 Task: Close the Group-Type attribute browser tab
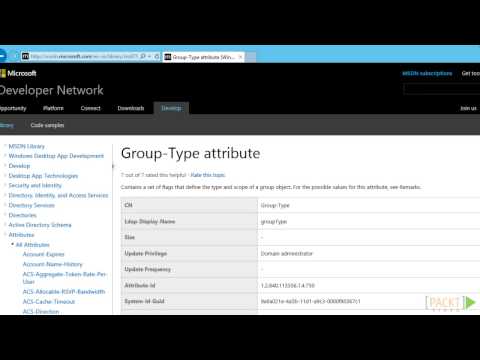(240, 57)
